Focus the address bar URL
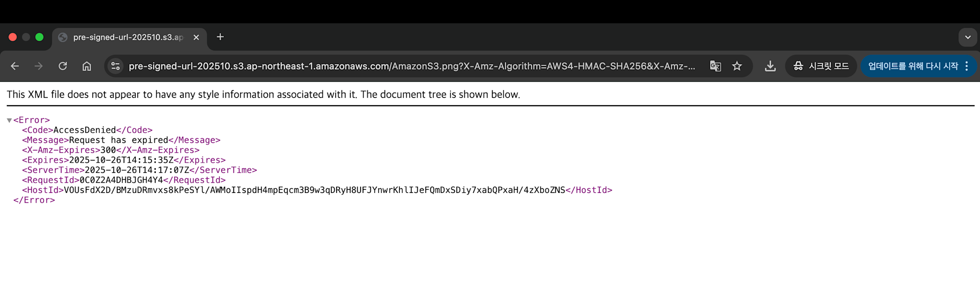 point(412,66)
